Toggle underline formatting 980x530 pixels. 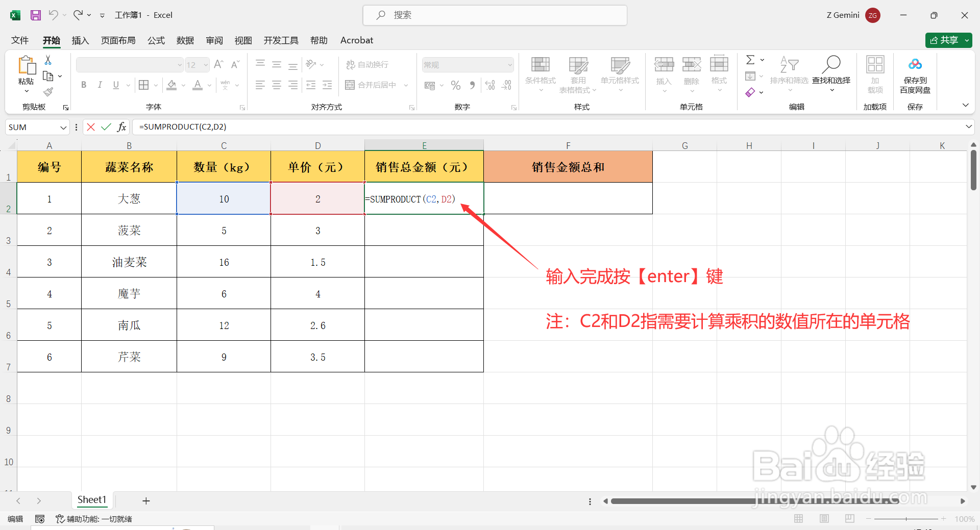pos(115,85)
